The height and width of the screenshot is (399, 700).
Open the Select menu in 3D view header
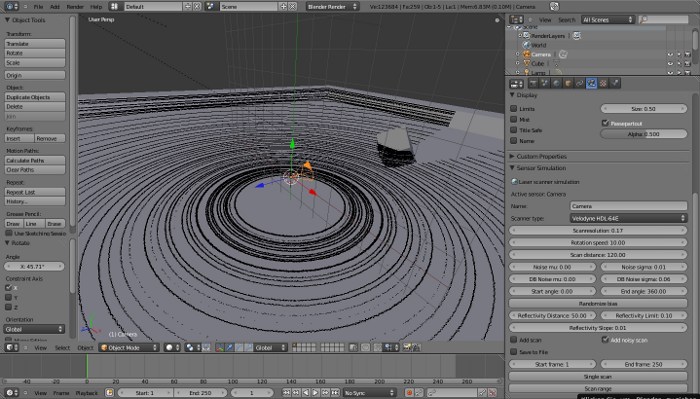62,348
